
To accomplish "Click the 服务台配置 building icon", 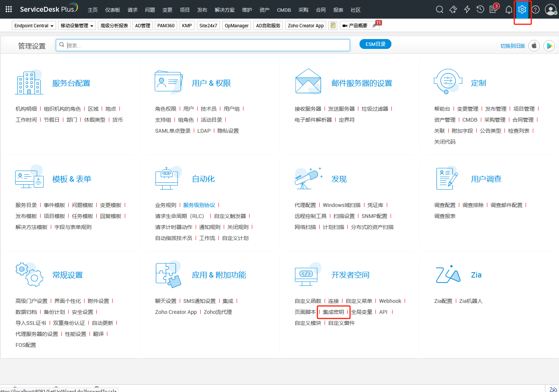I will point(29,83).
